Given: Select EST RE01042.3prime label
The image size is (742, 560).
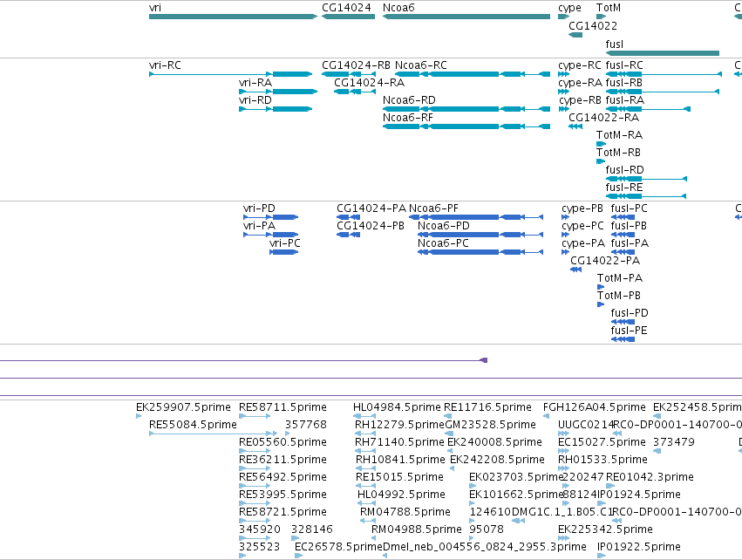Looking at the screenshot, I should (x=650, y=477).
